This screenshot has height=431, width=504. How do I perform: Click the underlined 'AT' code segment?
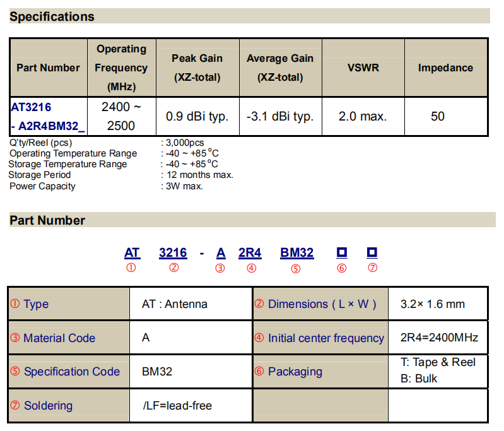[132, 253]
